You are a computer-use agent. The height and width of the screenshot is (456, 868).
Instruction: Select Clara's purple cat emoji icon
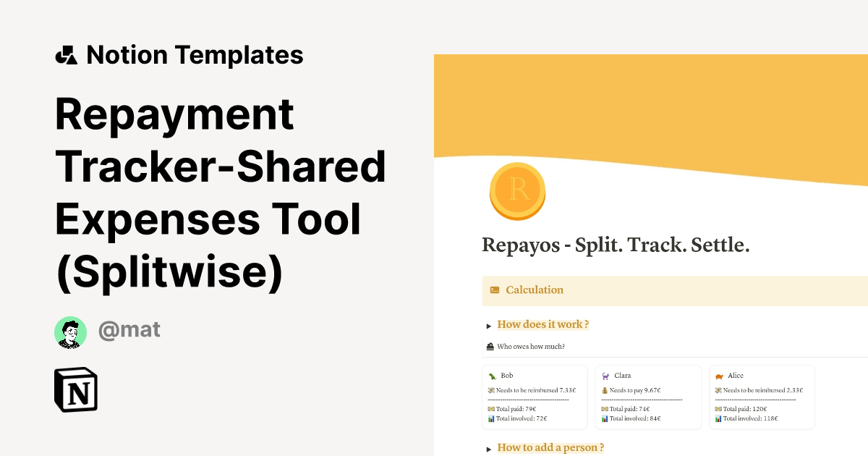point(605,376)
